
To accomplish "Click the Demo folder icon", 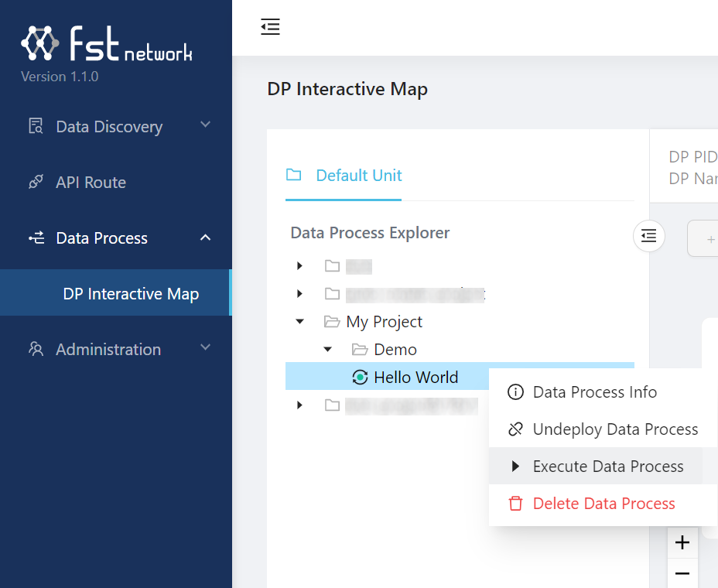I will pyautogui.click(x=359, y=350).
